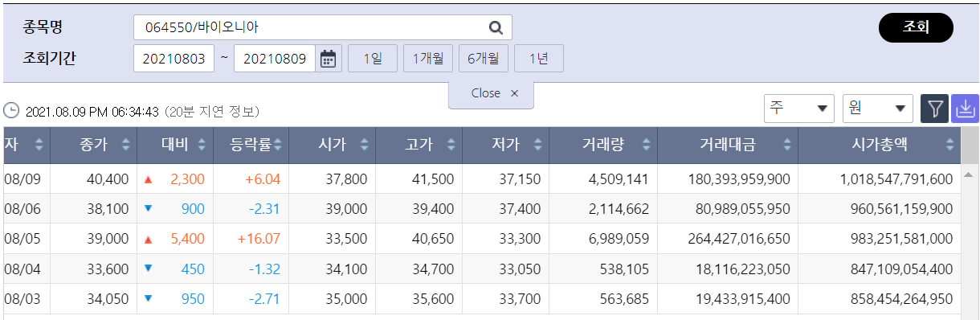This screenshot has height=320, width=980.
Task: Click the download icon button
Action: click(x=965, y=109)
